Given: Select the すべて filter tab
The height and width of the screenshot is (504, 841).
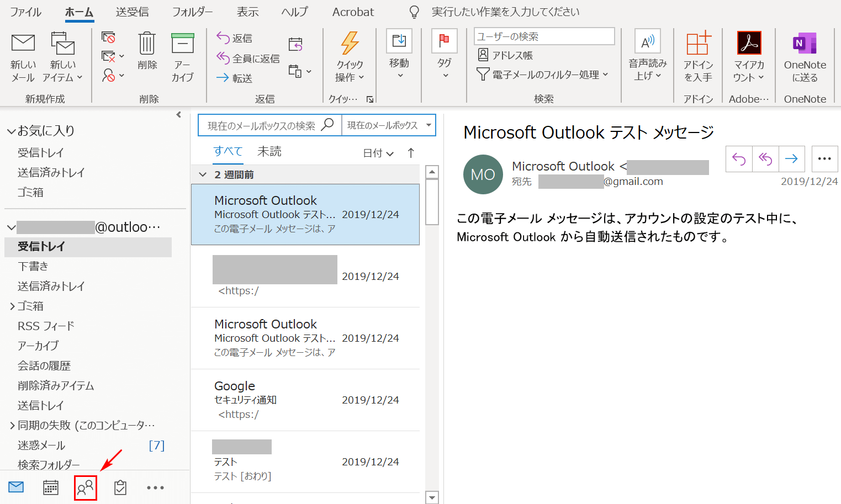Looking at the screenshot, I should point(228,152).
